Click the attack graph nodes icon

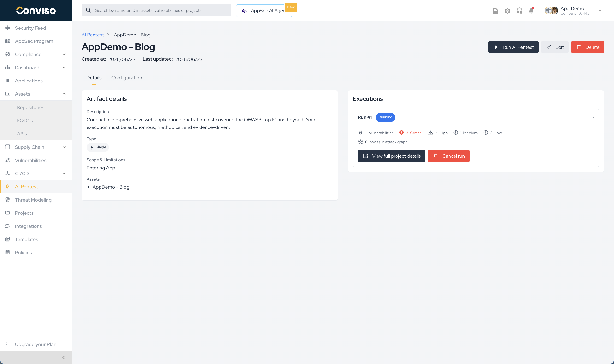coord(360,142)
